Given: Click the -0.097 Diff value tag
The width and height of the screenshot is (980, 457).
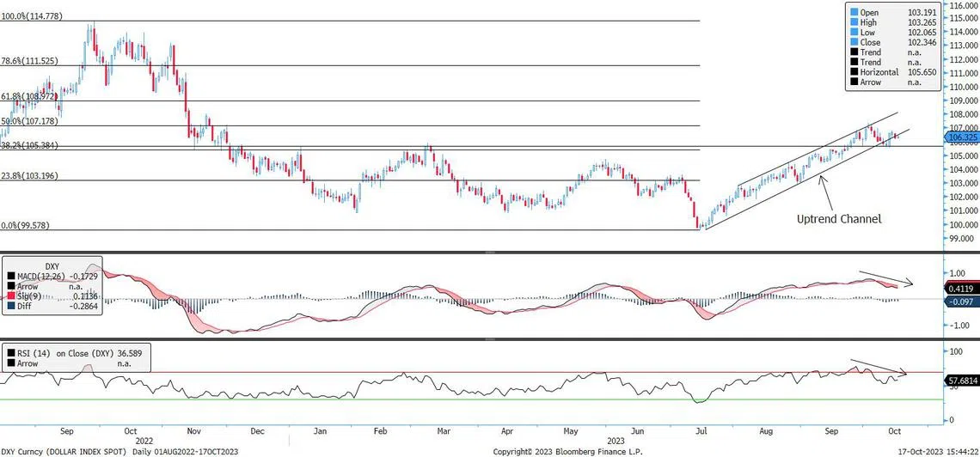Looking at the screenshot, I should tap(960, 302).
